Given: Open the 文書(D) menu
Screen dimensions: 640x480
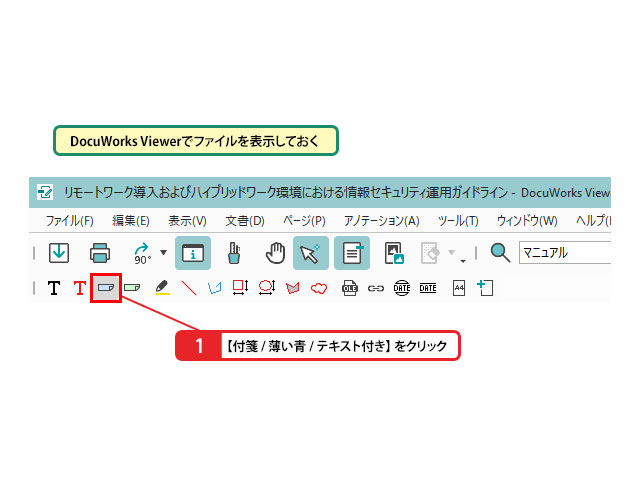Looking at the screenshot, I should (x=245, y=221).
